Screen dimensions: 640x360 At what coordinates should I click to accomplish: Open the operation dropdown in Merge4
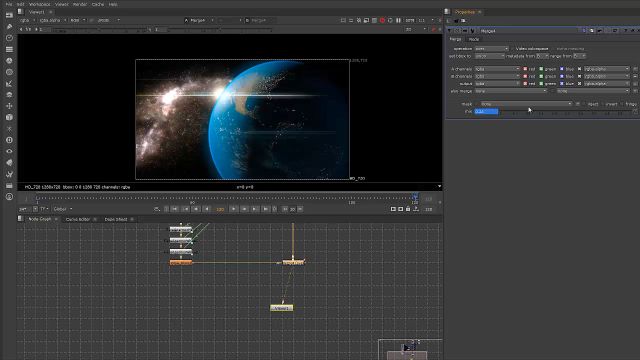(491, 49)
